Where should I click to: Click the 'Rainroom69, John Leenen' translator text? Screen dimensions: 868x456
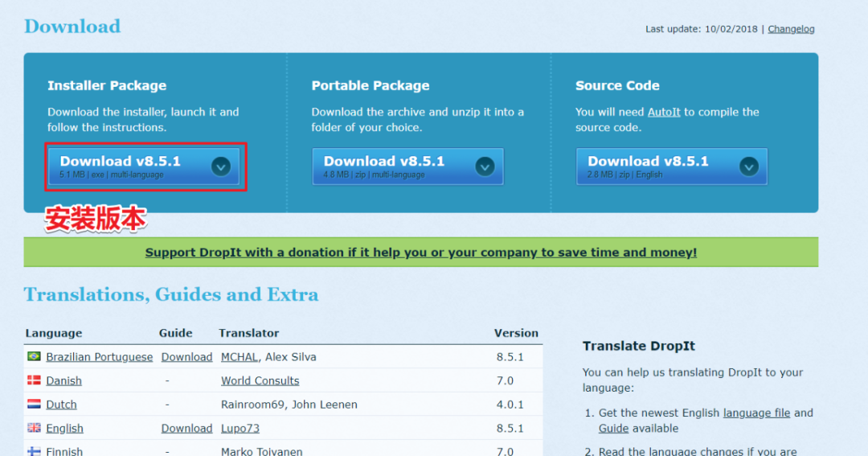289,405
